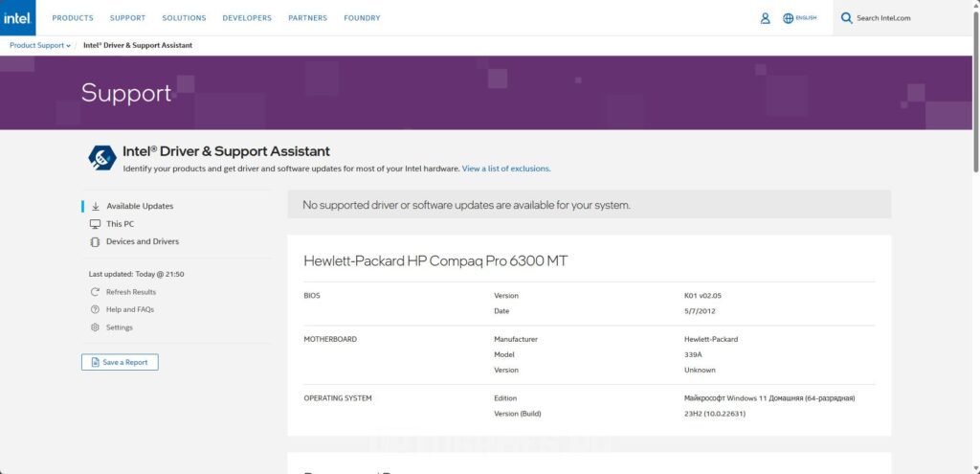Open the Foundry menu
The height and width of the screenshot is (474, 980).
tap(362, 18)
